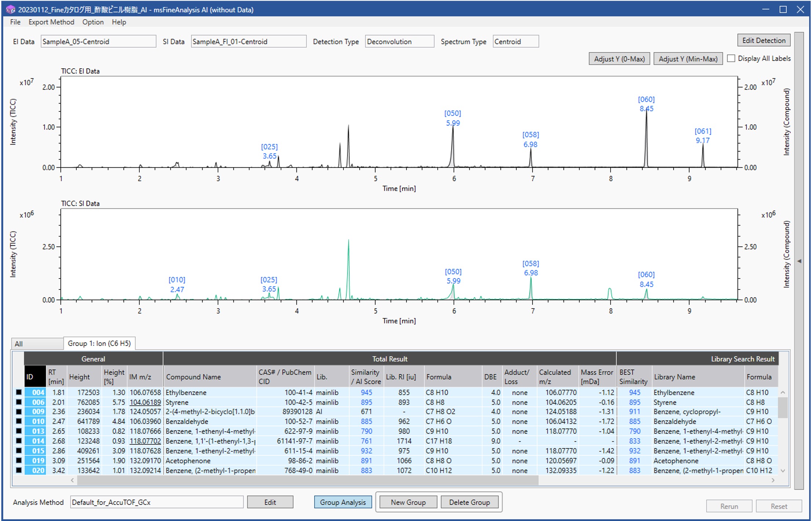Click the SI Data field SampleA_FI_01-Centroid
The image size is (812, 521).
tap(249, 41)
